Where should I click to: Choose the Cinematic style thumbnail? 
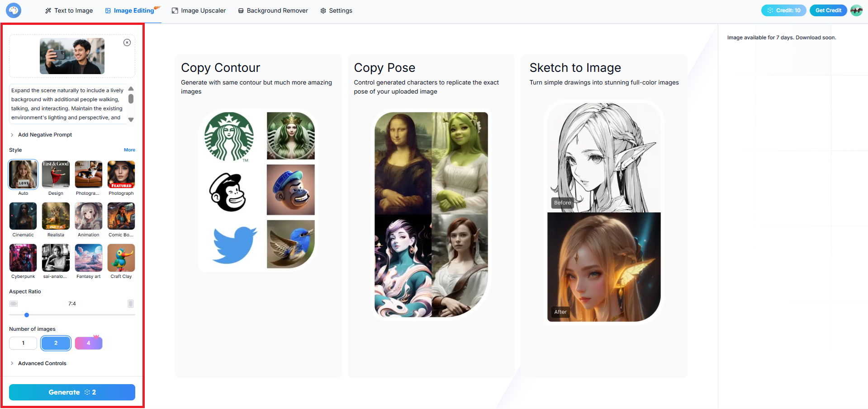click(x=23, y=216)
